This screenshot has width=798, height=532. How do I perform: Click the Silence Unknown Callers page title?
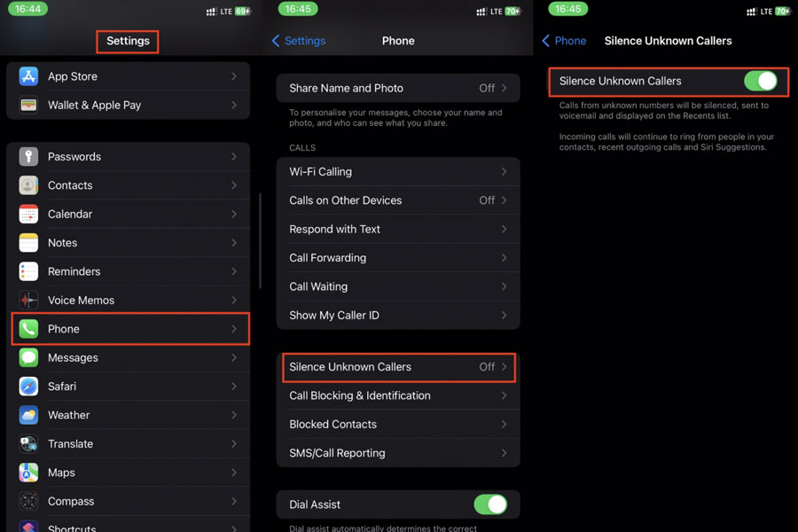click(x=668, y=41)
